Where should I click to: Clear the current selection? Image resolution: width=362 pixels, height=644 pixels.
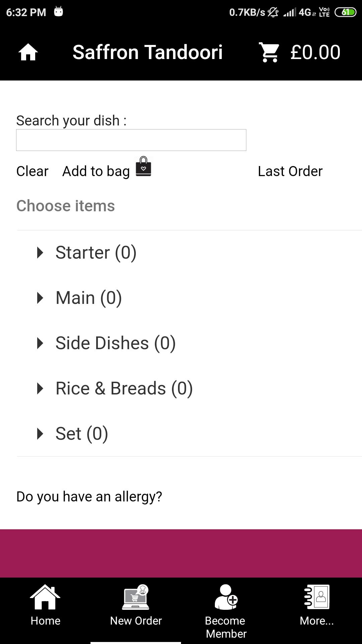tap(33, 171)
